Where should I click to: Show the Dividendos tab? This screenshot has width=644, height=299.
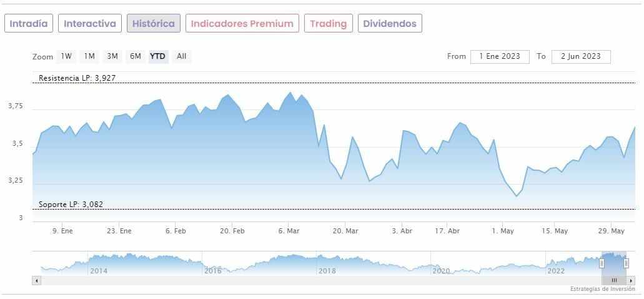(390, 24)
